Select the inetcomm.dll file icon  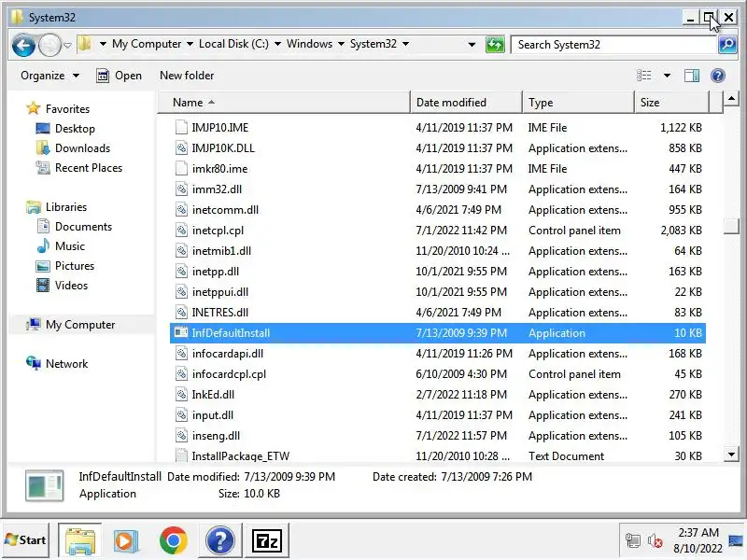pyautogui.click(x=181, y=209)
